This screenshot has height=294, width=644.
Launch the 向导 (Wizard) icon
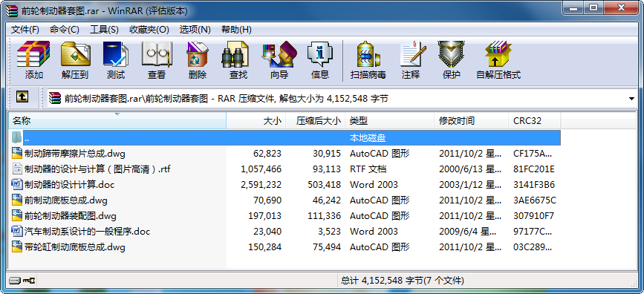click(x=279, y=54)
